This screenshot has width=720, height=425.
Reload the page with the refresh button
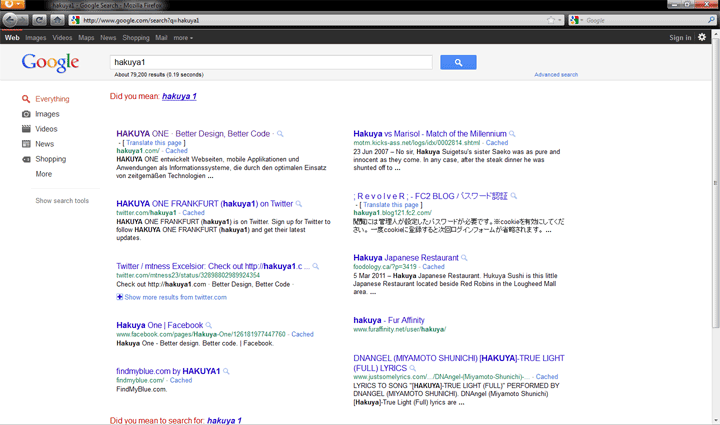pyautogui.click(x=39, y=20)
